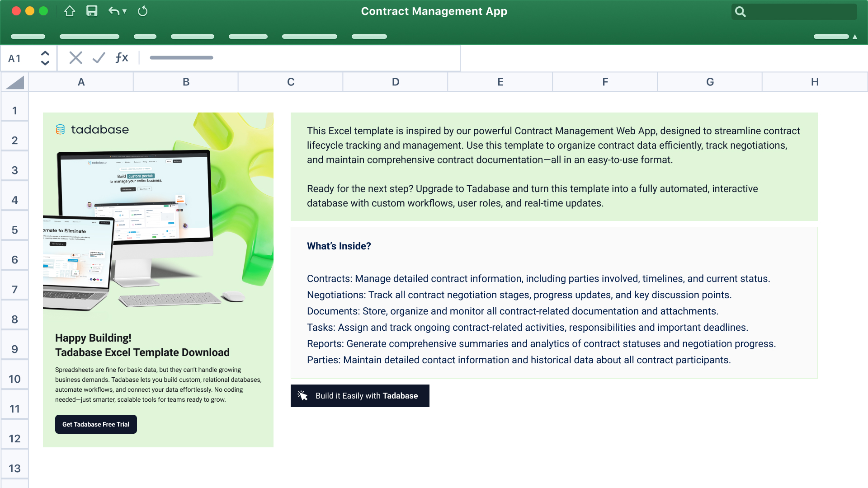Viewport: 868px width, 488px height.
Task: Select column E header
Action: (x=500, y=82)
